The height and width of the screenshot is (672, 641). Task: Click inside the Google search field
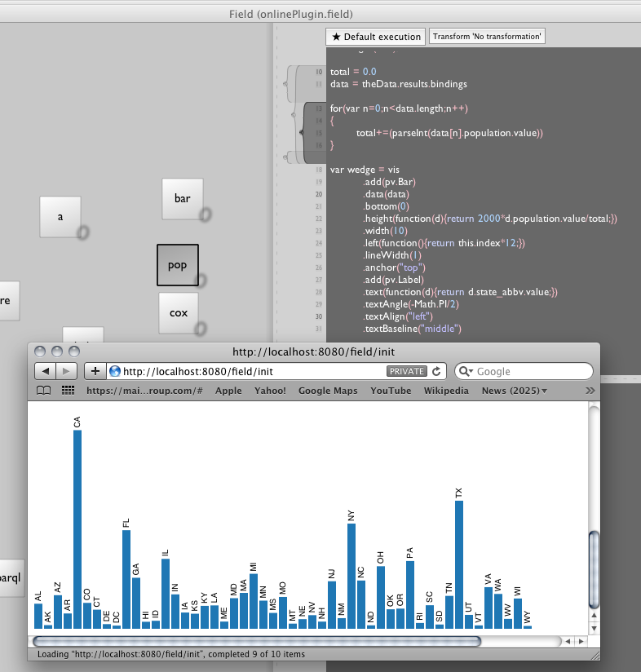[530, 371]
